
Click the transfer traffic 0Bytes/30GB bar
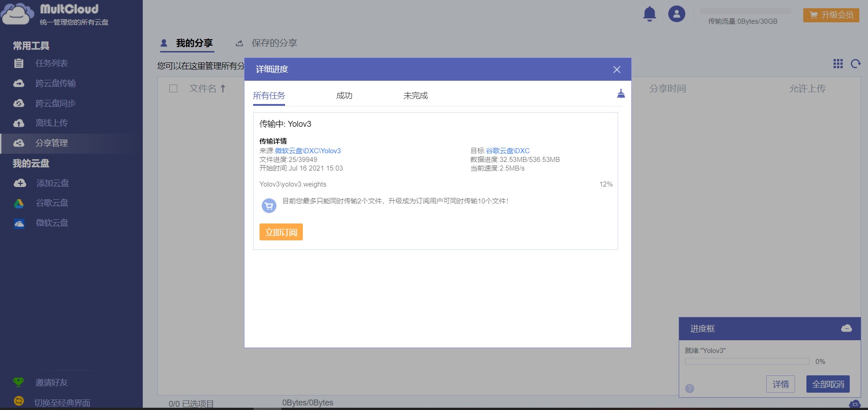pos(746,11)
